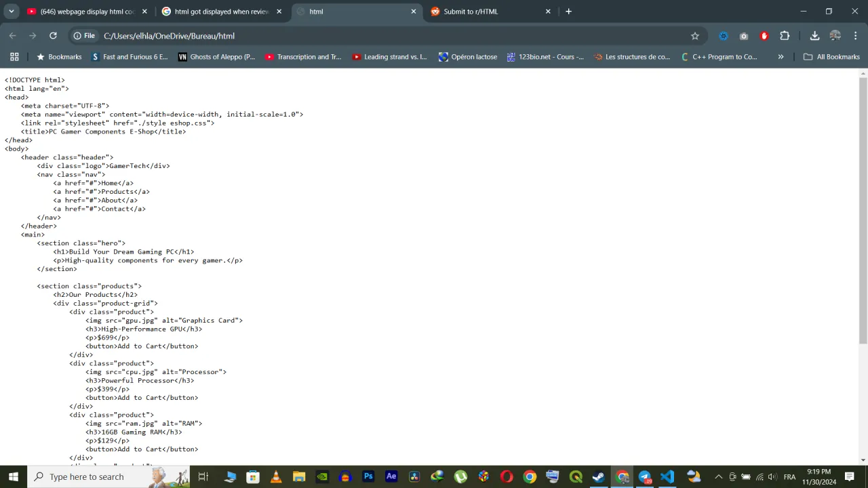Switch to the Submit to r/HTML tab
This screenshot has height=488, width=868.
point(481,12)
